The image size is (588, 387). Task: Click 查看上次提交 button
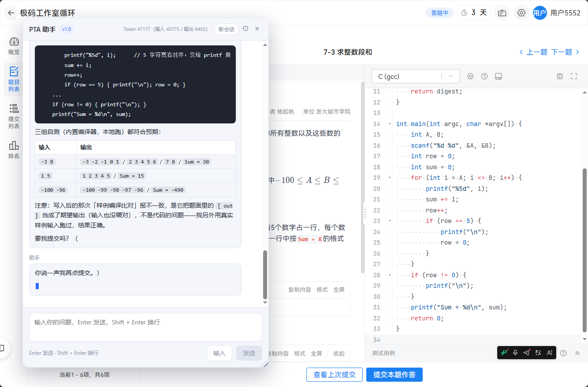pyautogui.click(x=335, y=375)
